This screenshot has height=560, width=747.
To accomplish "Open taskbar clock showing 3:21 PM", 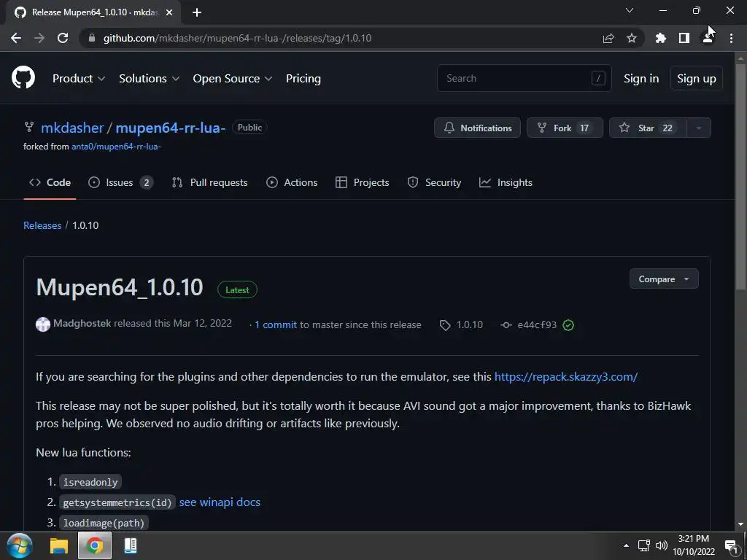I will tap(694, 545).
